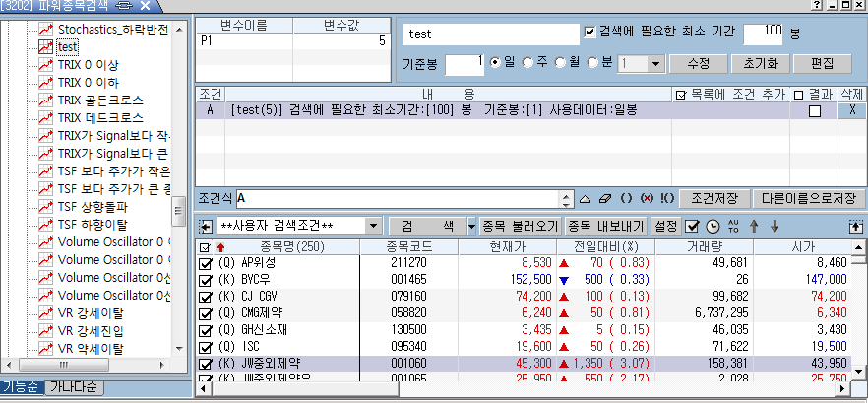Click the 기준봉 input field
Viewport: 868px width, 403px height.
[x=465, y=64]
